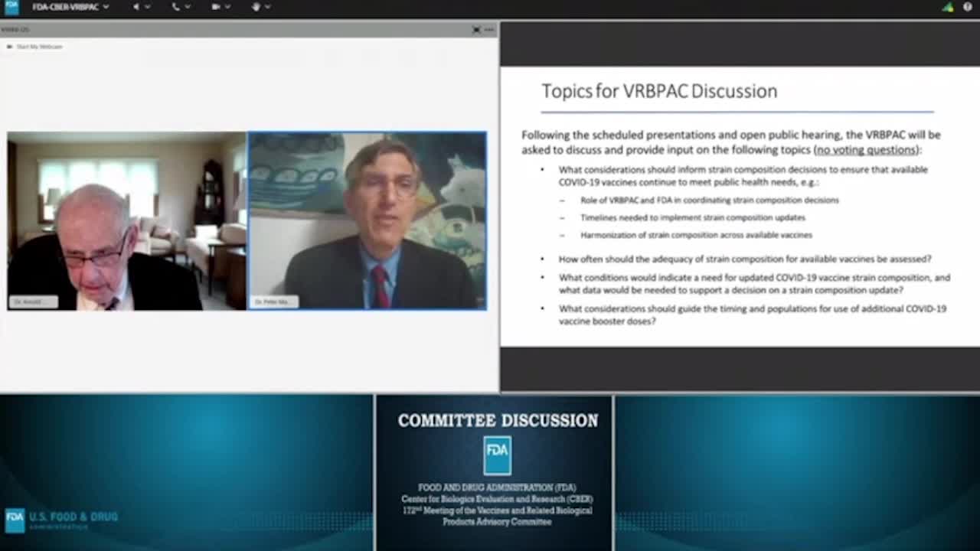Image resolution: width=980 pixels, height=551 pixels.
Task: Mute the speaker audio icon
Action: (136, 7)
